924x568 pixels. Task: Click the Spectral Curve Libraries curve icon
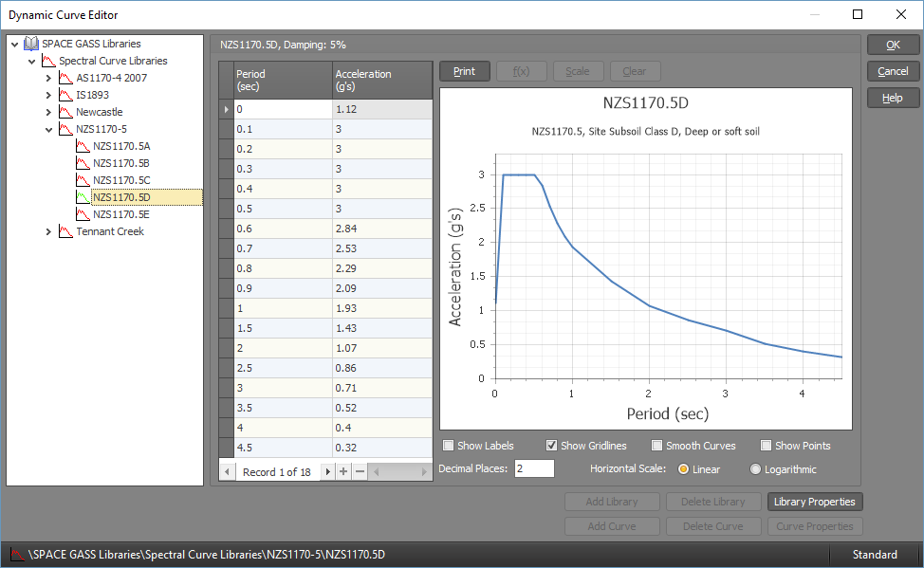[x=48, y=61]
